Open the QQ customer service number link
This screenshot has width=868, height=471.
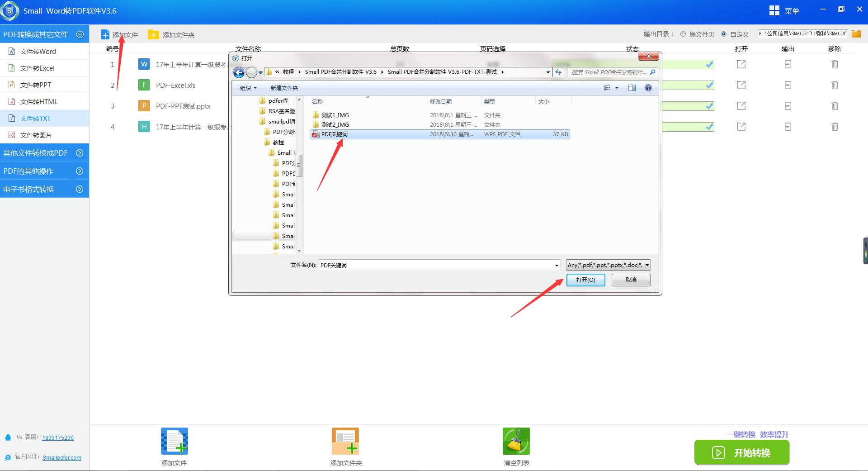tap(58, 438)
